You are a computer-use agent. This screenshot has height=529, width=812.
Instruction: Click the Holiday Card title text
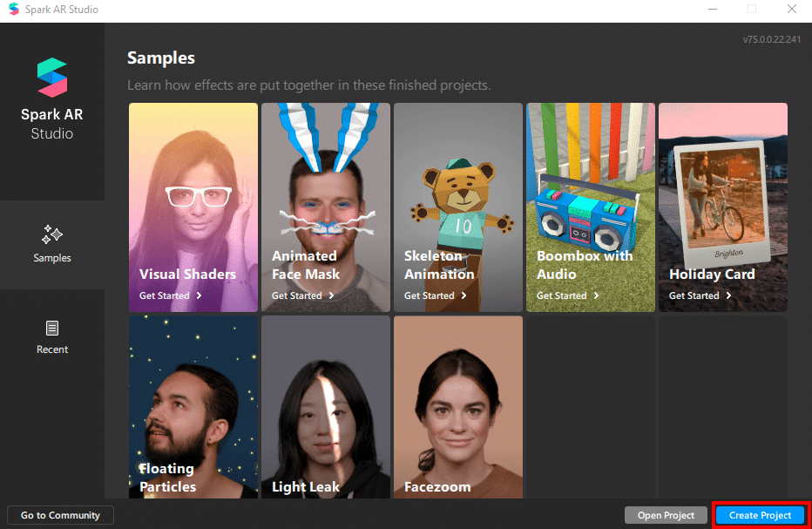[x=712, y=274]
